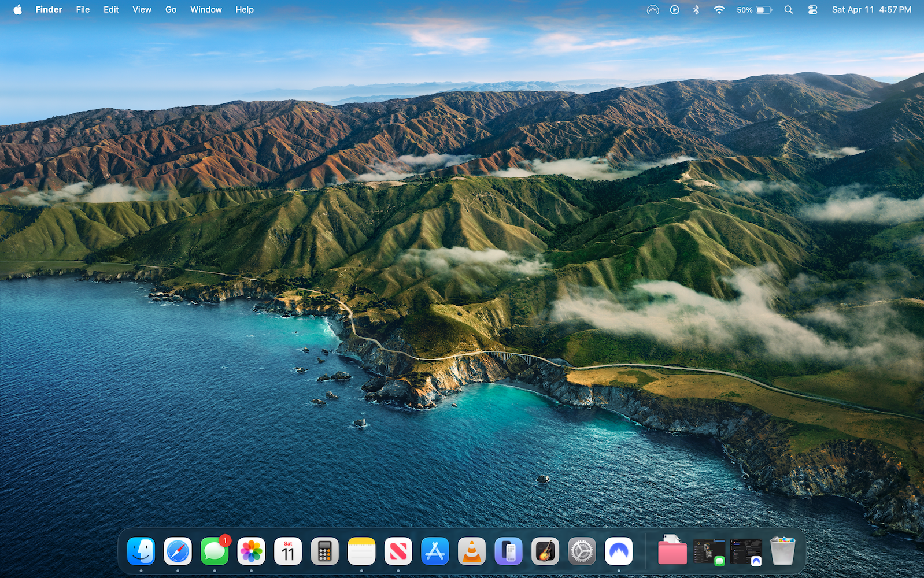Viewport: 924px width, 578px height.
Task: Open the App Store in Dock
Action: (x=435, y=551)
